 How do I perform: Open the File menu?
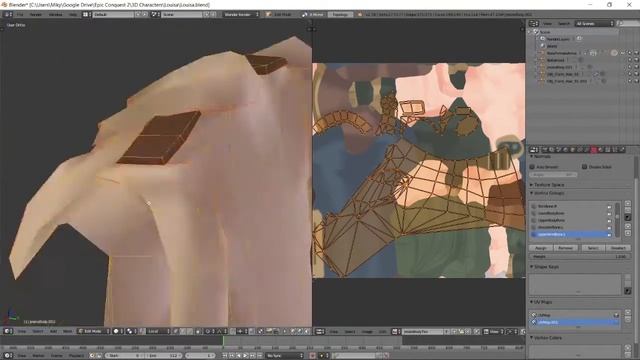coord(20,14)
